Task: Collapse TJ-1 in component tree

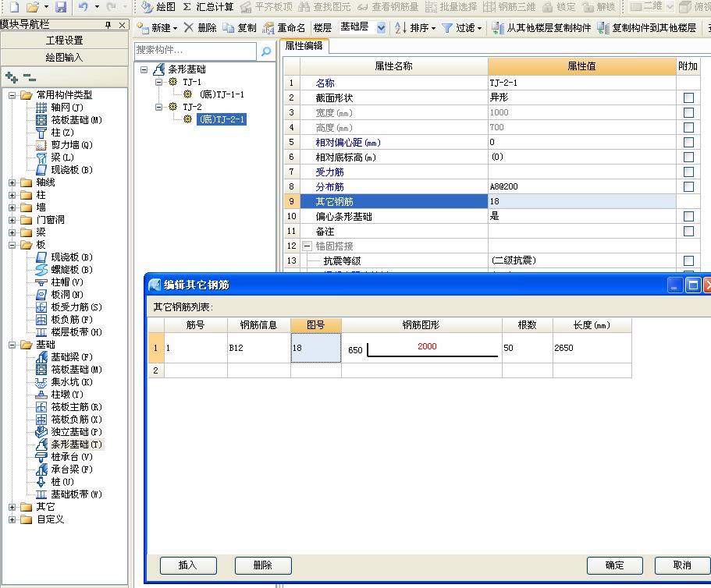Action: coord(158,82)
